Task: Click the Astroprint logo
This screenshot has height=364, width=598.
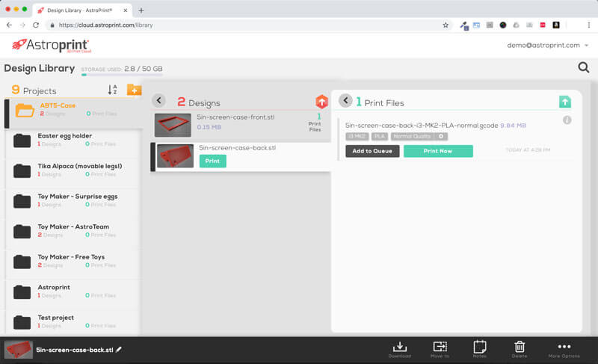Action: 52,46
